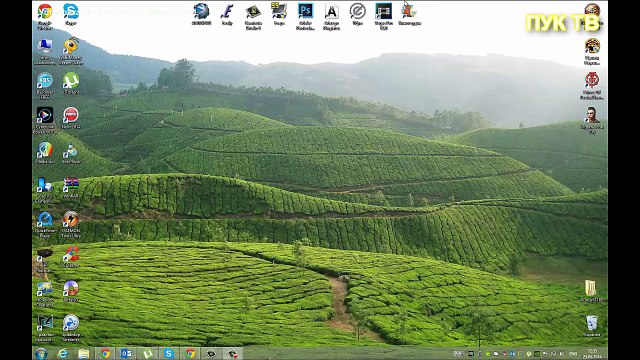The width and height of the screenshot is (640, 360).
Task: Open the QuickTime Player desktop shortcut
Action: (44, 224)
